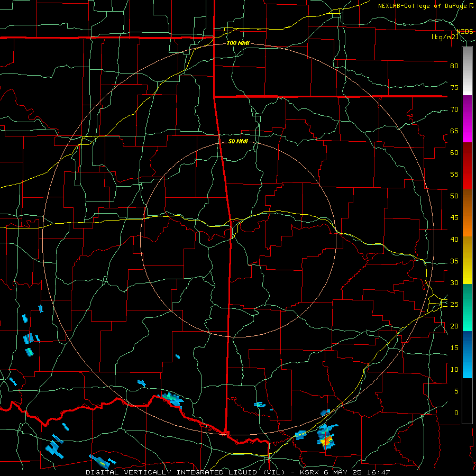
Task: Click the 6 MAY 25 date text
Action: coord(344,472)
